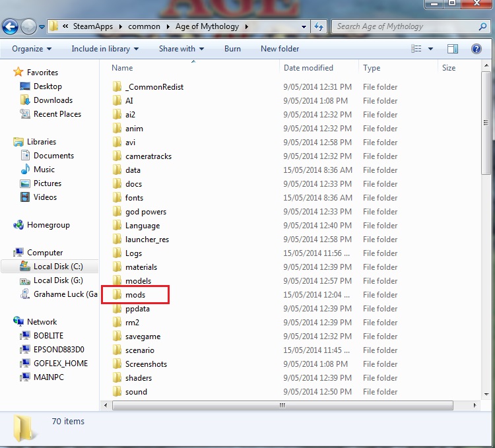
Task: Select Local Disk (C:) drive
Action: pos(58,267)
